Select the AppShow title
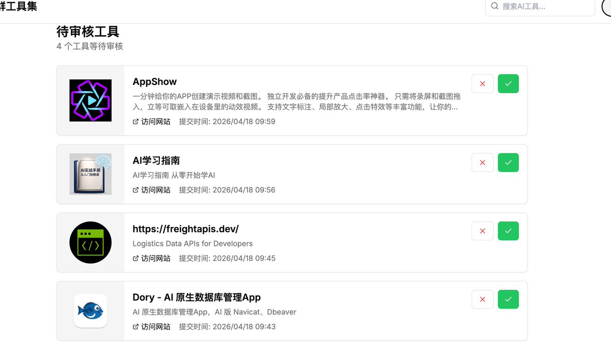The height and width of the screenshot is (364, 611). [x=155, y=82]
